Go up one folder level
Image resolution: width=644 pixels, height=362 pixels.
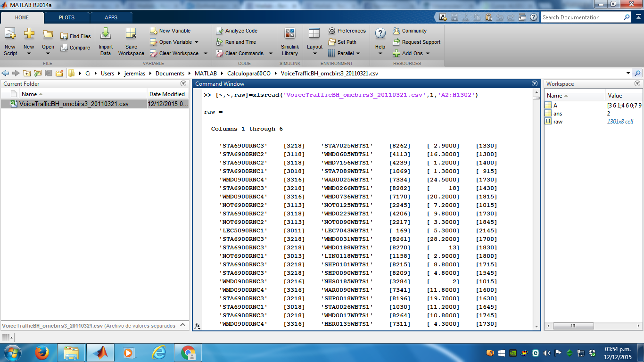click(27, 73)
